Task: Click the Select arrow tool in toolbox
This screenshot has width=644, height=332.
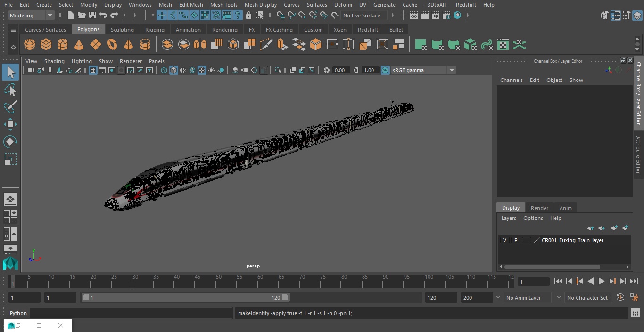Action: pos(10,72)
